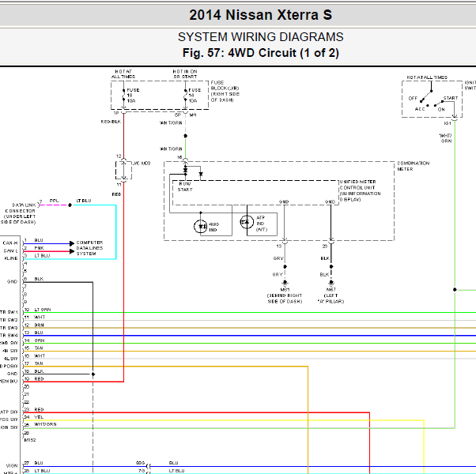Viewport: 476px width, 474px height.
Task: Click the "PPL" wire label
Action: (54, 201)
